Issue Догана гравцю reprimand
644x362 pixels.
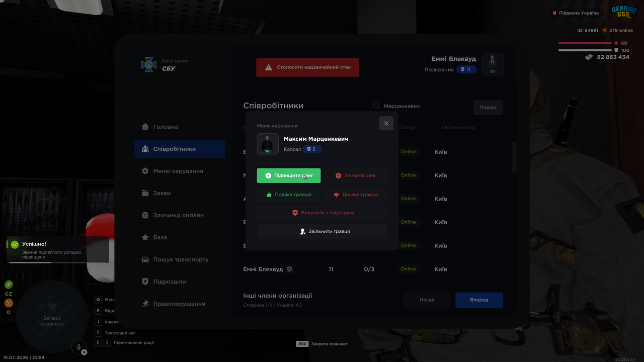coord(356,195)
